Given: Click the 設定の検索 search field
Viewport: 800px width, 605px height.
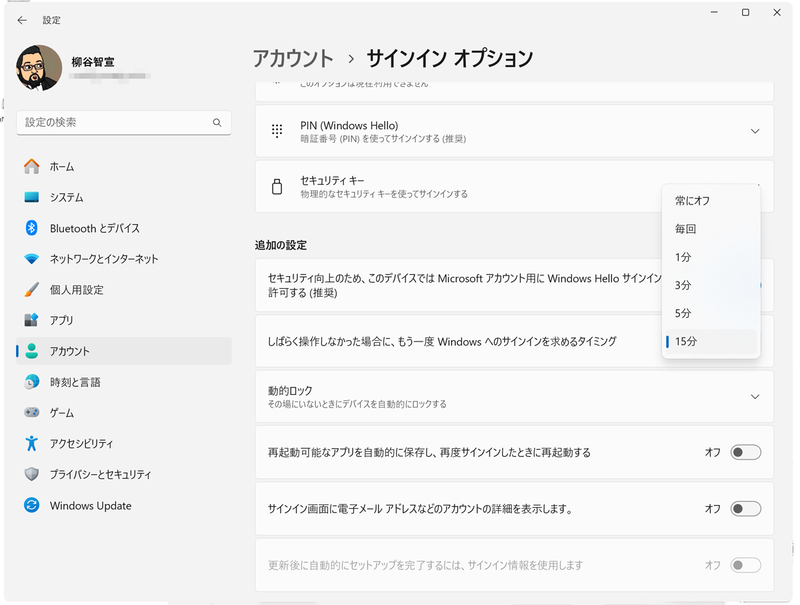Looking at the screenshot, I should coord(115,122).
